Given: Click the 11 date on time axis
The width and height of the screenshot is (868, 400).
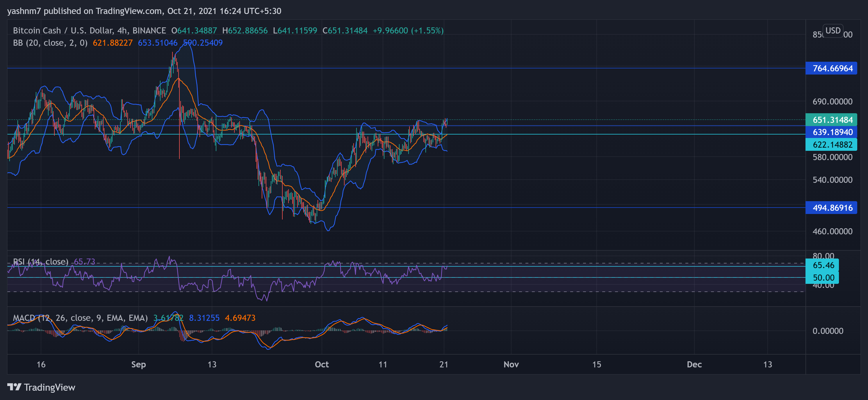Looking at the screenshot, I should click(x=382, y=364).
